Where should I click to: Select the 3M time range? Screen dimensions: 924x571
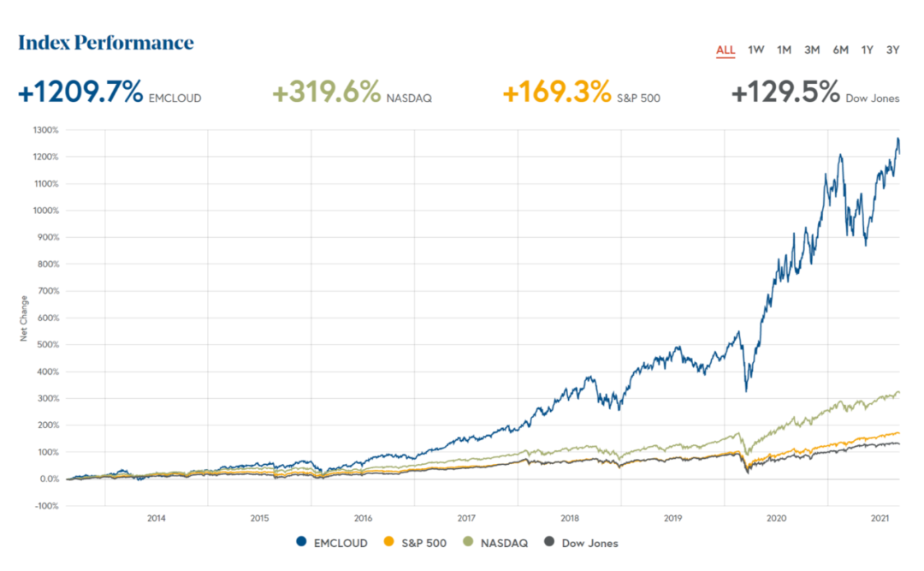coord(812,50)
